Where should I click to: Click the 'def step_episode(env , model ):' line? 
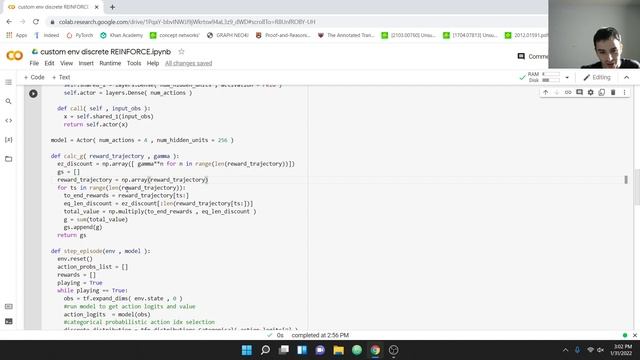click(100, 251)
